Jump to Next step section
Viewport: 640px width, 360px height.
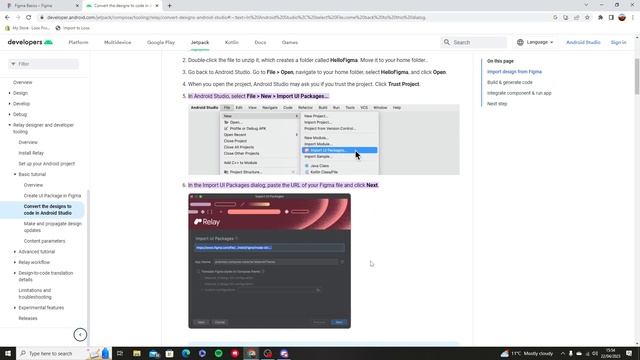pos(497,104)
